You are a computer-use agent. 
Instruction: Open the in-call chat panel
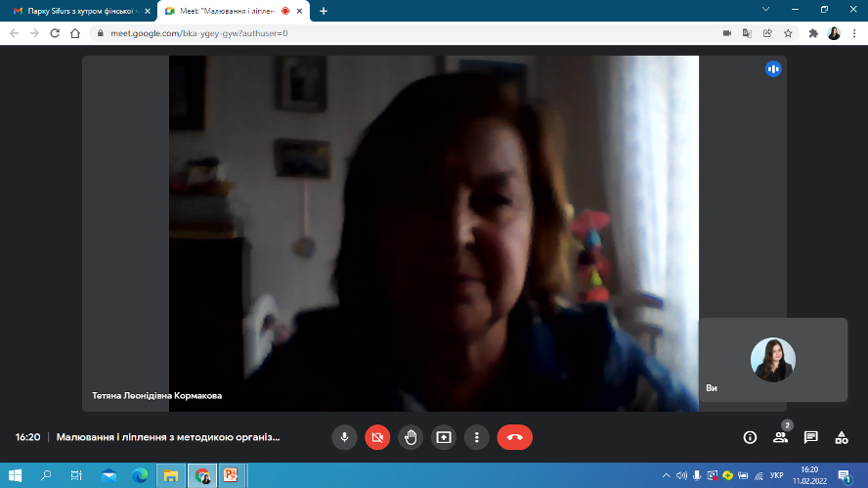point(811,437)
